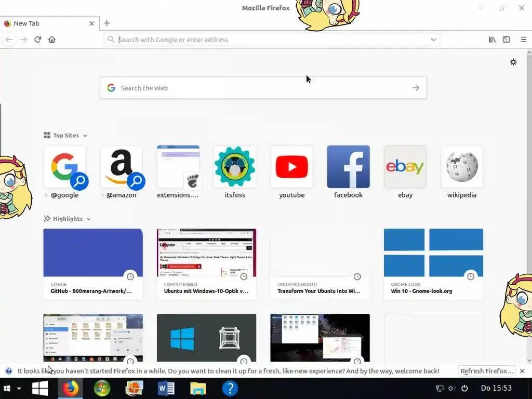Open the dark desktop screenshot highlight thumbnail

click(x=320, y=338)
